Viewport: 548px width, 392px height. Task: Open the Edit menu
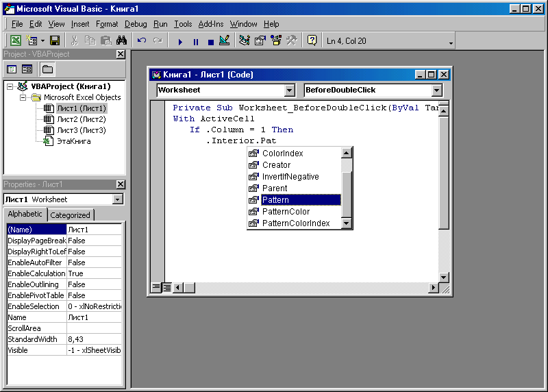36,24
